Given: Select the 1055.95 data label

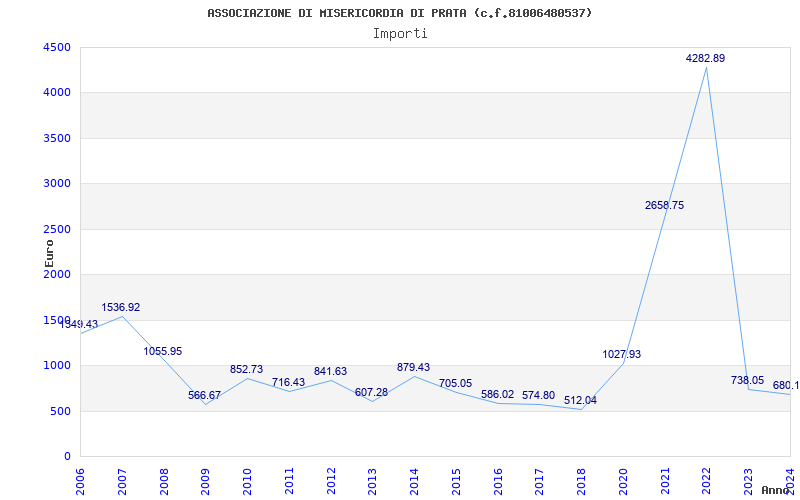Looking at the screenshot, I should coord(162,351).
